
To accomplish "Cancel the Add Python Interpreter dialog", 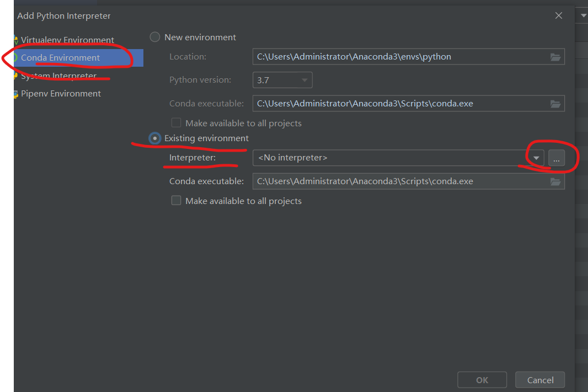I will pos(539,379).
